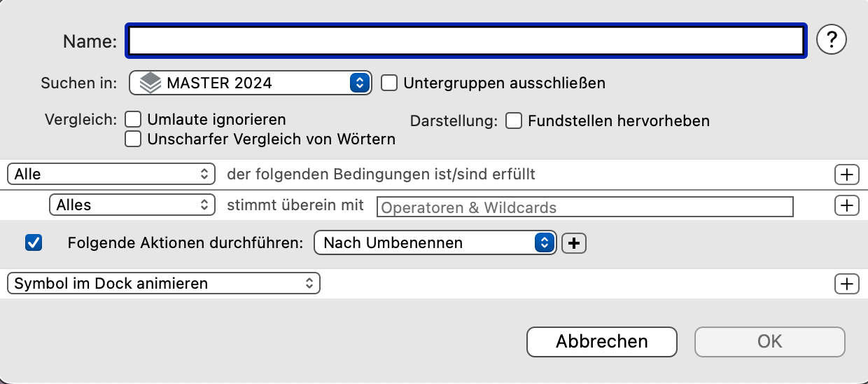Uncheck 'Folgende Aktionen durchführen' checkbox
This screenshot has height=384, width=868.
click(x=33, y=243)
